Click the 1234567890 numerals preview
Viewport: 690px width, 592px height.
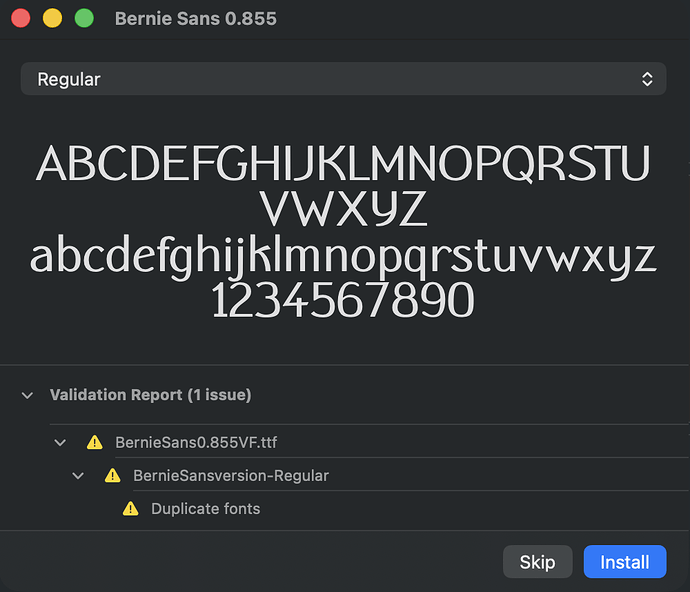(x=343, y=300)
